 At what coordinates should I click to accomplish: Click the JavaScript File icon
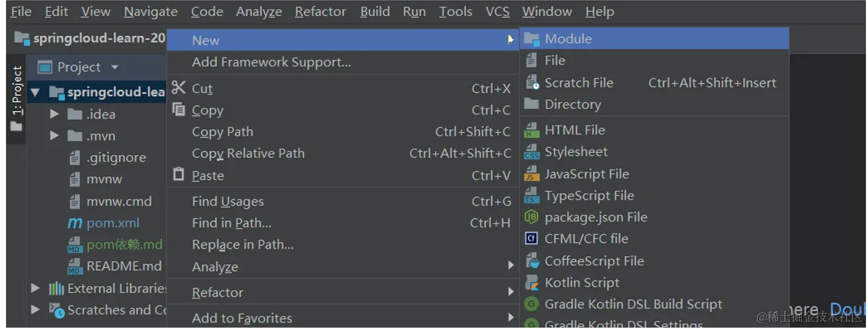[531, 174]
